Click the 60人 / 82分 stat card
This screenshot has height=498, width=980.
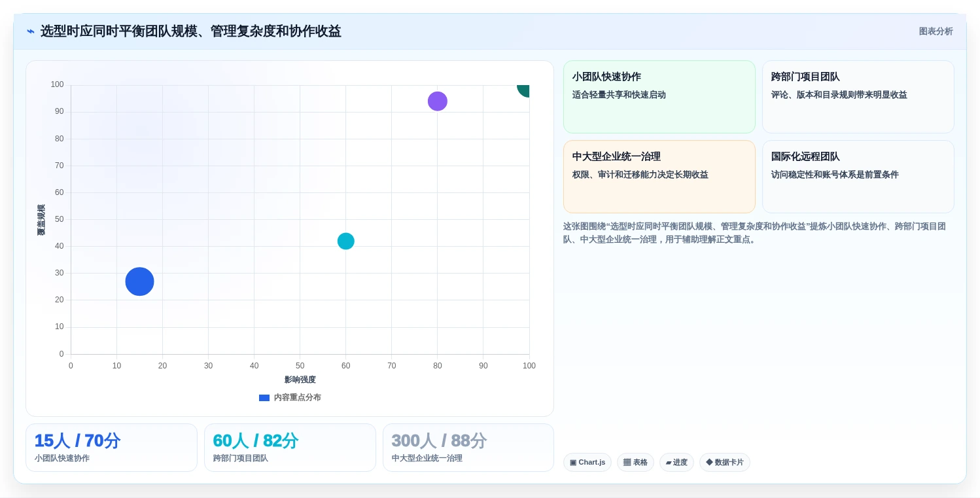(290, 448)
